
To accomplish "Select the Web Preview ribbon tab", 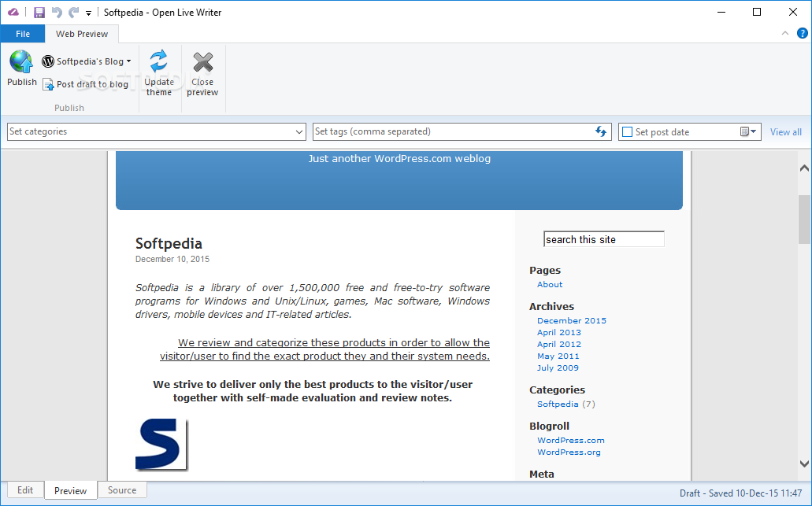I will 82,34.
